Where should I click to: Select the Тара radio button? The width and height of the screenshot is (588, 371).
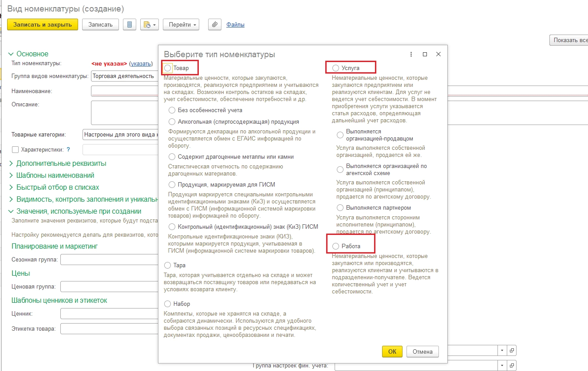click(168, 265)
